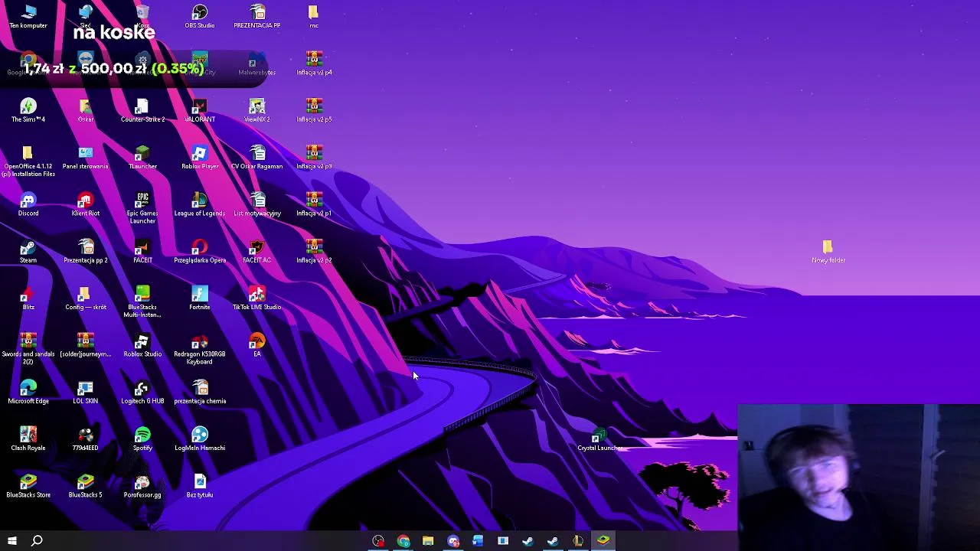Open CV Oskar Ragaman document
This screenshot has height=551, width=980.
pos(257,157)
